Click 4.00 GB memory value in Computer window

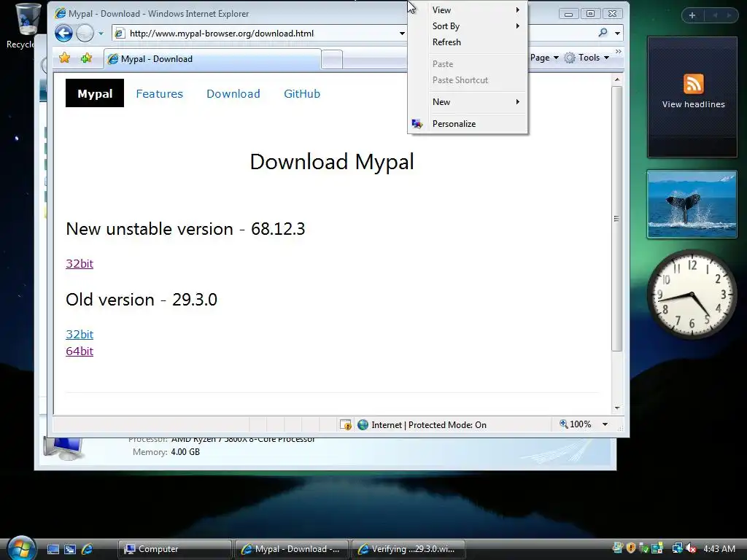click(x=185, y=452)
